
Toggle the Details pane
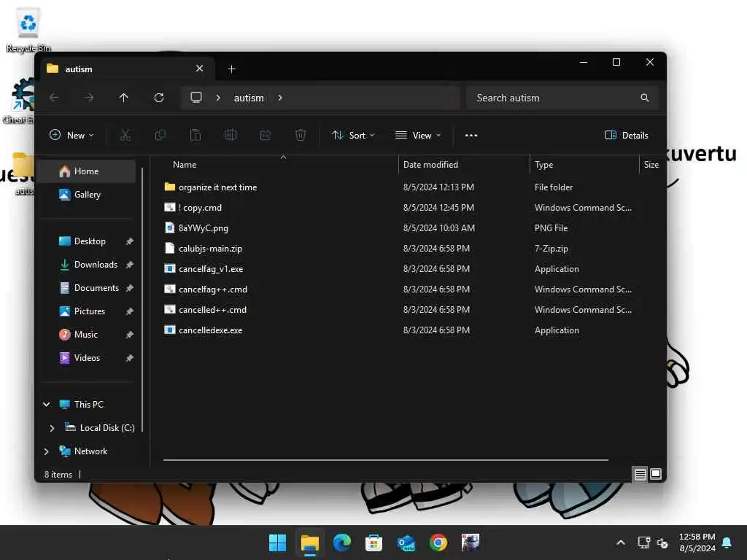(x=626, y=135)
